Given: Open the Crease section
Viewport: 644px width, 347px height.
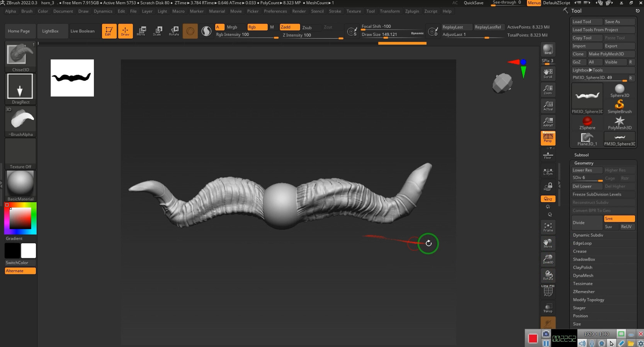Looking at the screenshot, I should (579, 251).
